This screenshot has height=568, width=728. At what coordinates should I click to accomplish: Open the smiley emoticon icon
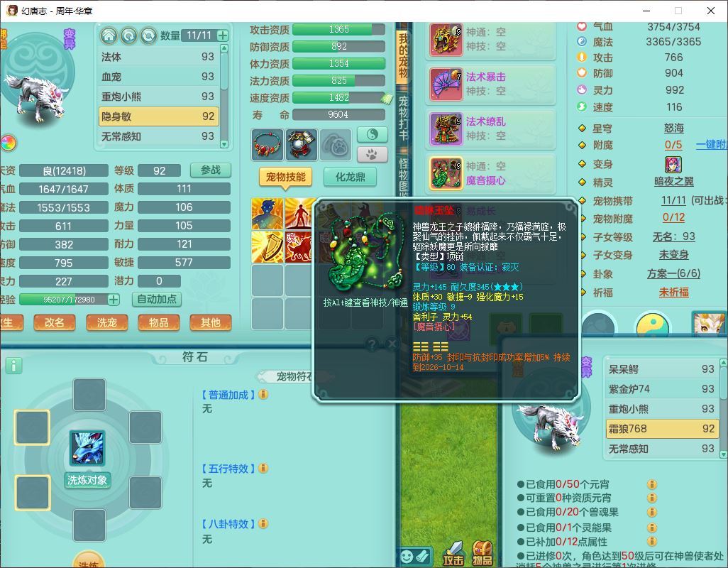click(407, 557)
